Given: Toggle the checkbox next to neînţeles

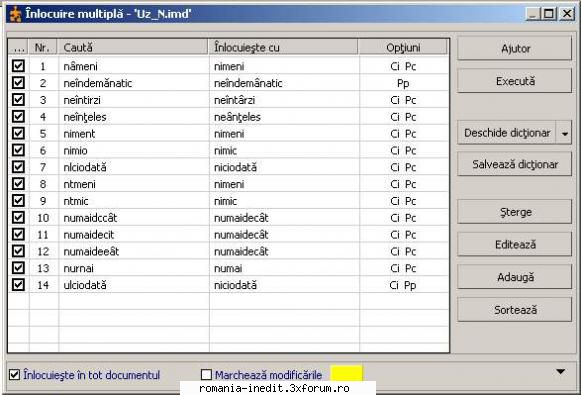Looking at the screenshot, I should click(x=18, y=116).
